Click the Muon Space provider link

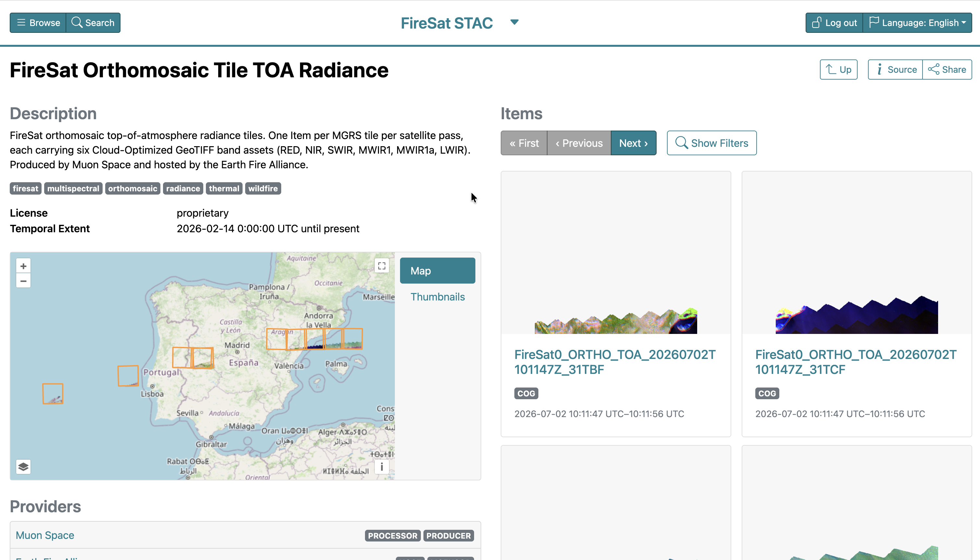45,535
